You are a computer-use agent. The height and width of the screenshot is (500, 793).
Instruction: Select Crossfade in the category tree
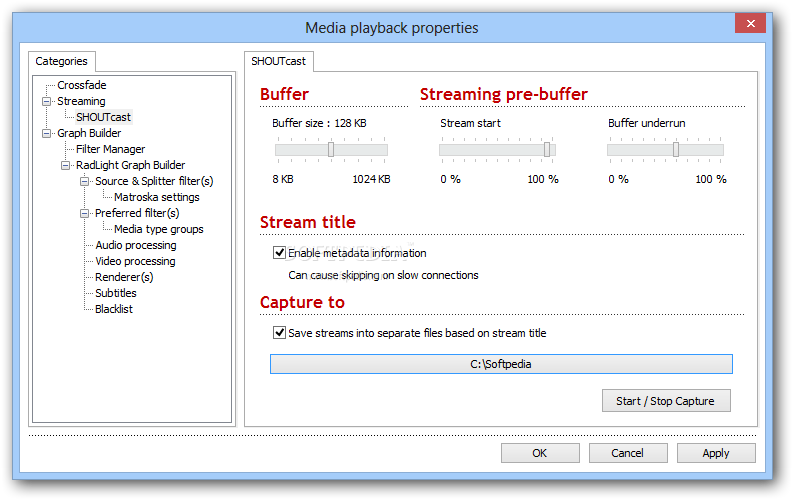(81, 85)
